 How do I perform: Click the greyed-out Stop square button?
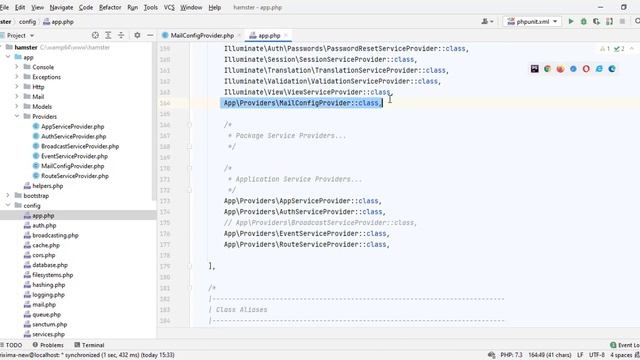622,21
